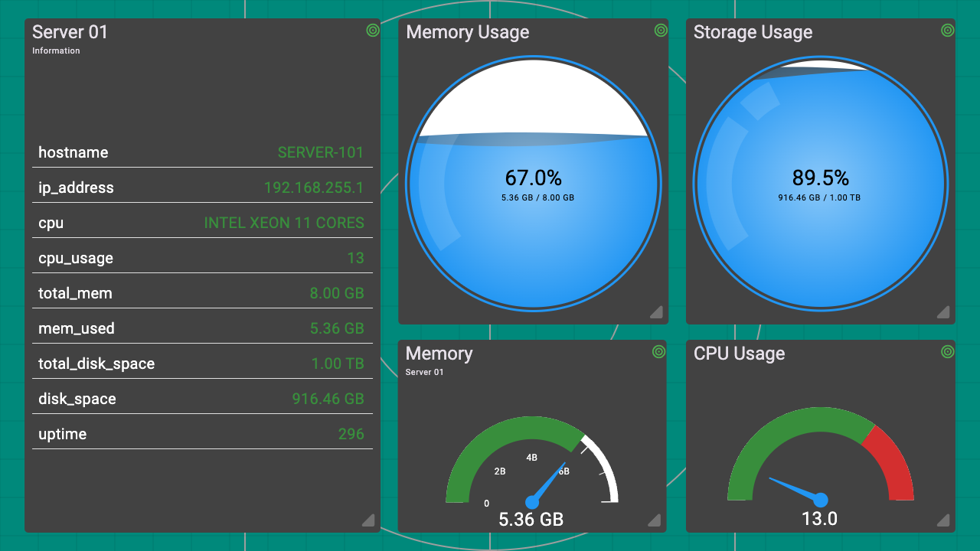The width and height of the screenshot is (980, 551).
Task: Click the resize handle of Memory gauge widget
Action: (x=655, y=520)
